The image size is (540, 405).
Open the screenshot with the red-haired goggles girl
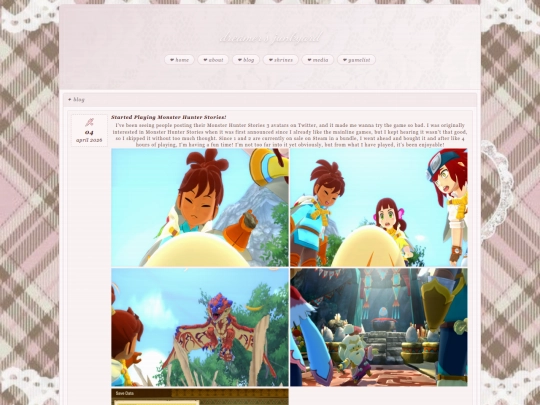point(379,207)
